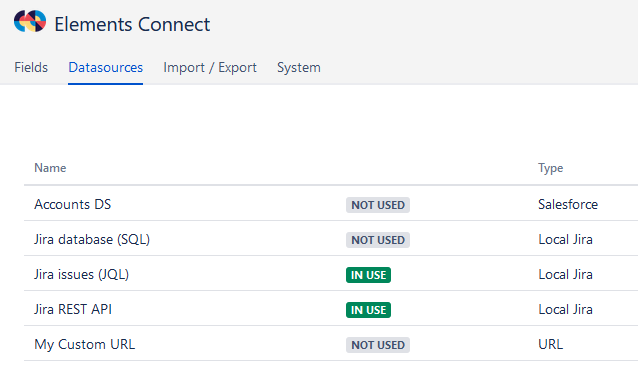638x376 pixels.
Task: Switch to the Import / Export tab
Action: coord(210,67)
